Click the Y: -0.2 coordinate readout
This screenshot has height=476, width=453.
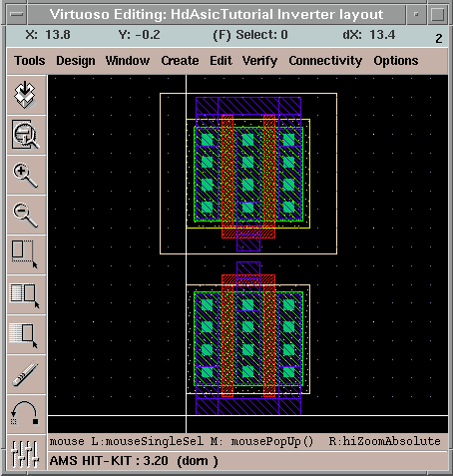click(139, 35)
